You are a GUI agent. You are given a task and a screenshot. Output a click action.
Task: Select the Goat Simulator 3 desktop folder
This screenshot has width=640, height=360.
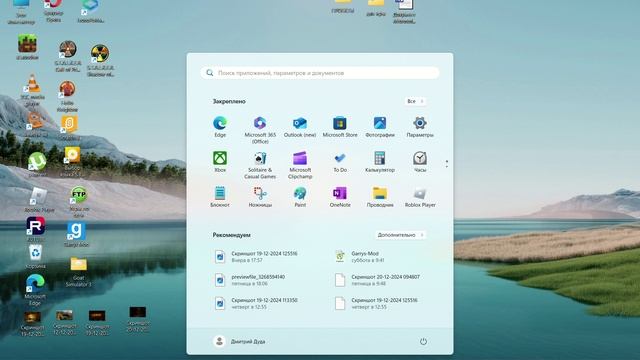[x=78, y=271]
